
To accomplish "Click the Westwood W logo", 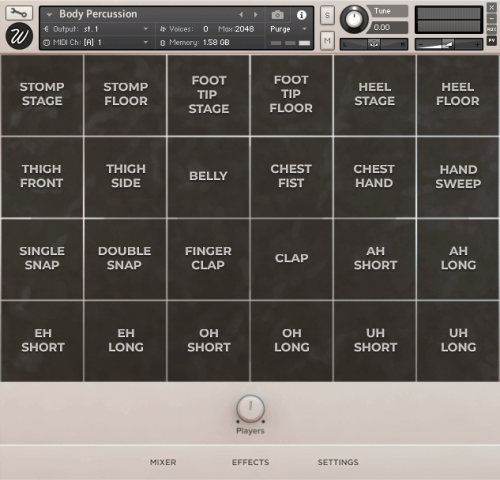I will [x=19, y=36].
